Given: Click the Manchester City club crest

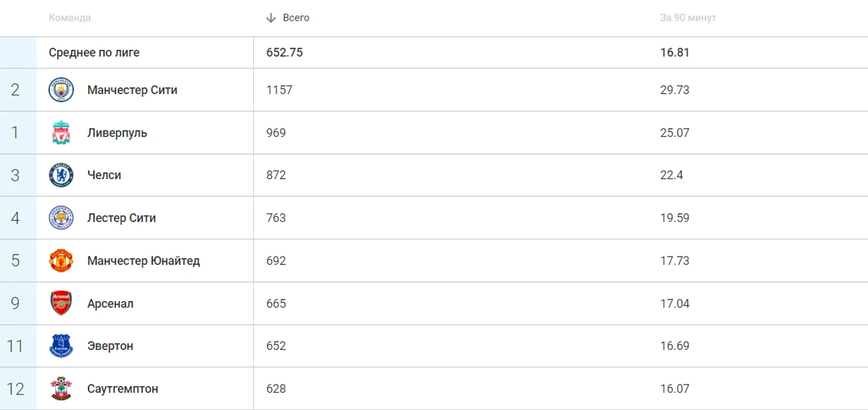Looking at the screenshot, I should click(x=61, y=90).
